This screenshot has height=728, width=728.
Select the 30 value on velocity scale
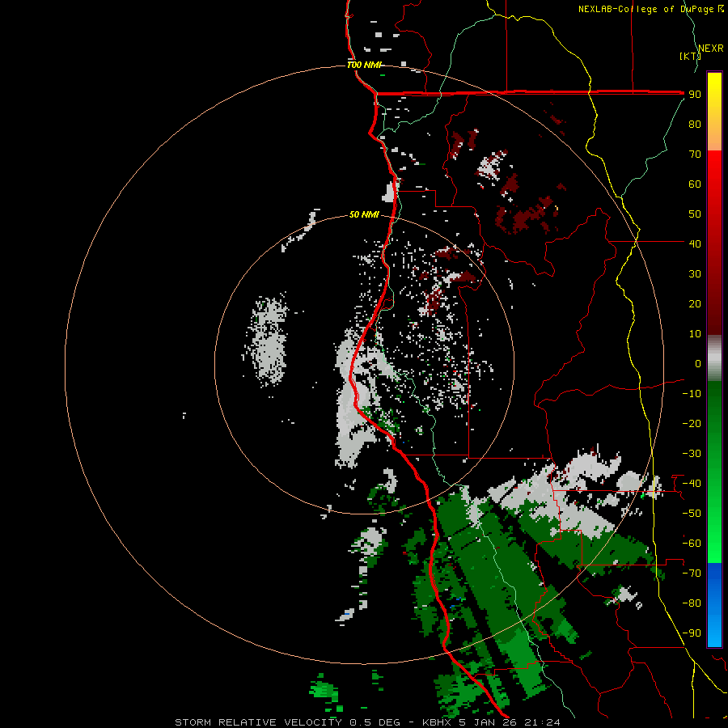coord(695,274)
